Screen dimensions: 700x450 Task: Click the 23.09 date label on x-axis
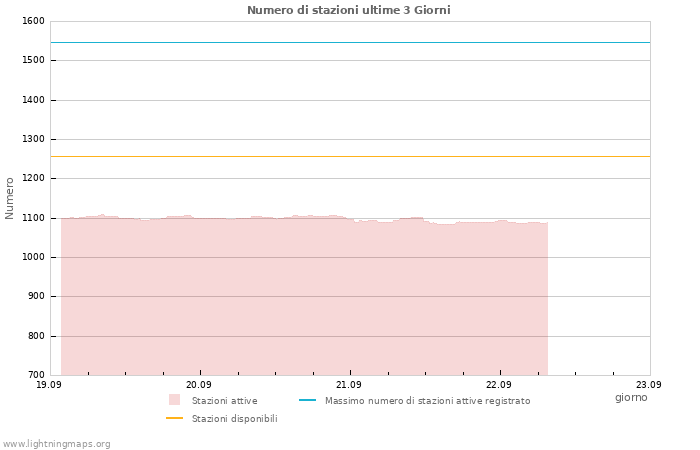pos(649,384)
